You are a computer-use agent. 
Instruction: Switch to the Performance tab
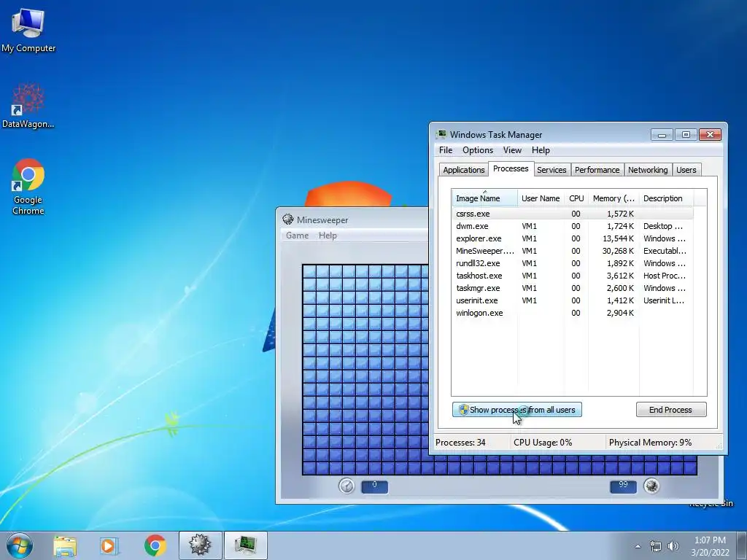pos(597,170)
